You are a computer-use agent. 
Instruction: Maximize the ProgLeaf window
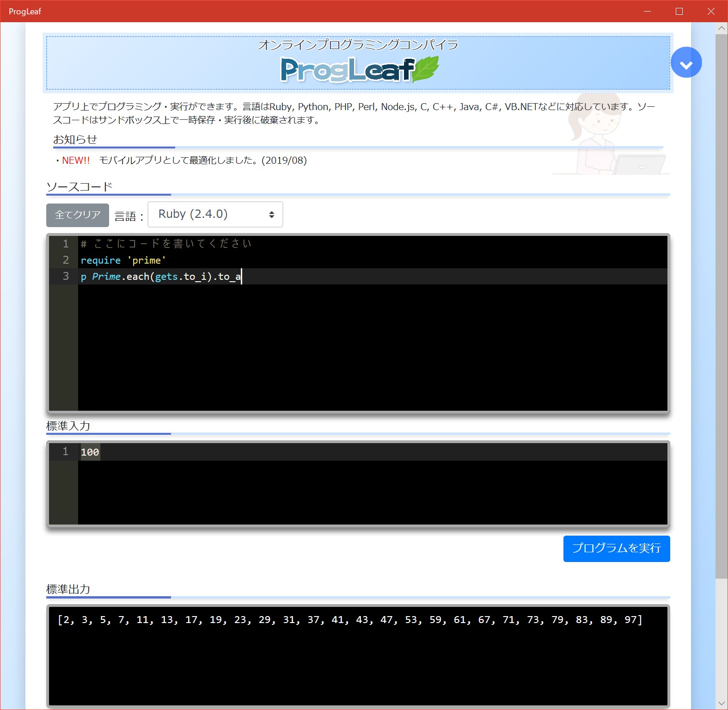(679, 11)
